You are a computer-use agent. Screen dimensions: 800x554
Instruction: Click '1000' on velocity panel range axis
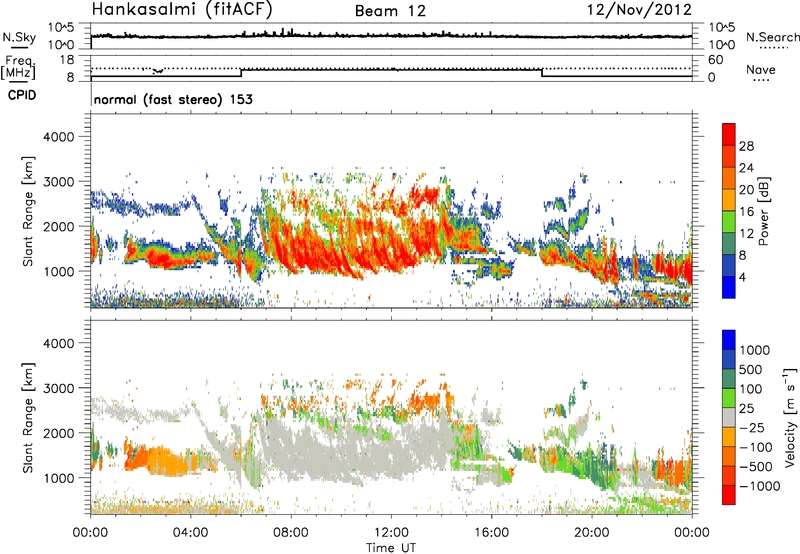pos(58,478)
